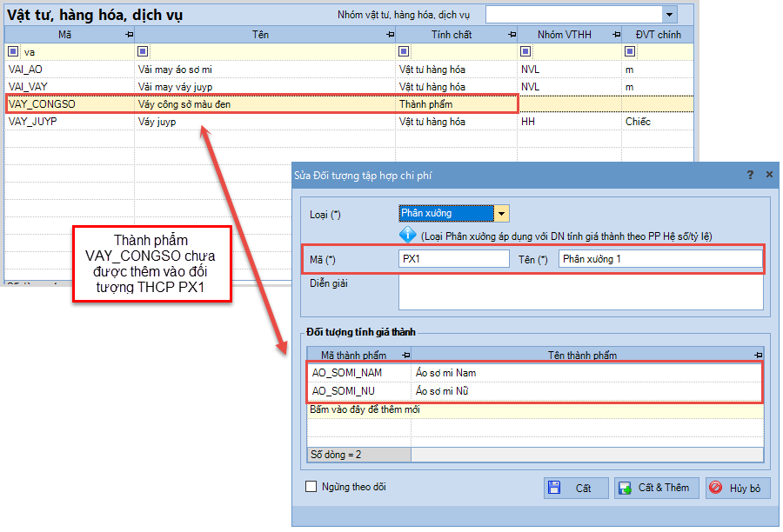Open the Loại dropdown showing Phân xưởng
Screen dimensions: 783x532
501,213
